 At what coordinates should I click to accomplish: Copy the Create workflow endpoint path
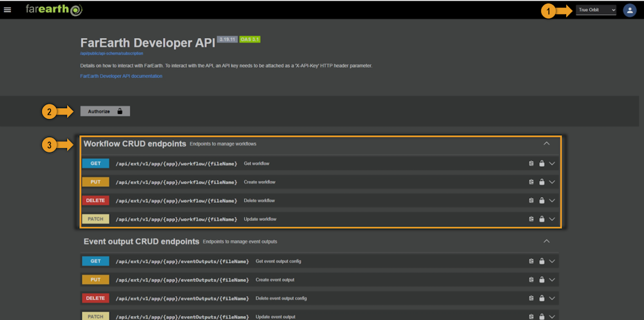pyautogui.click(x=531, y=182)
